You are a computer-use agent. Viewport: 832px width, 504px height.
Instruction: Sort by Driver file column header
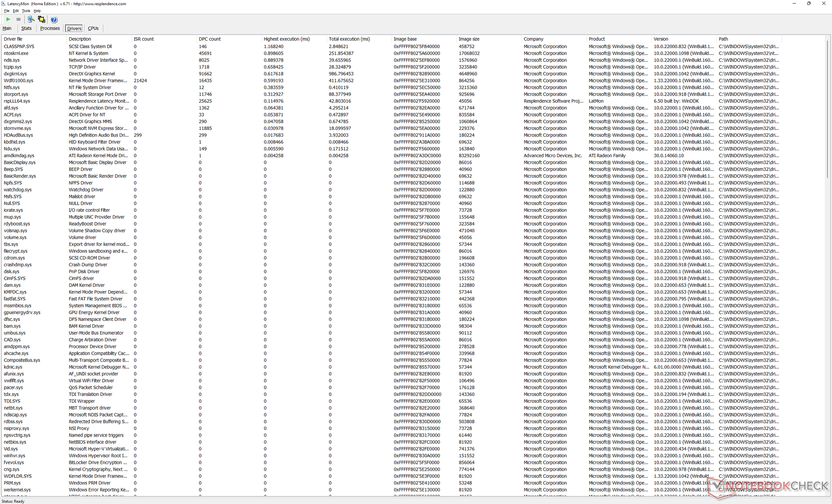tap(13, 39)
